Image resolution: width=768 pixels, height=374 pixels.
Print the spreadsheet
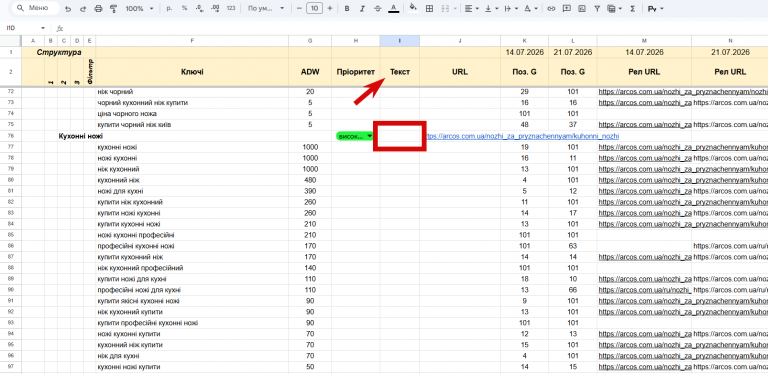(98, 8)
